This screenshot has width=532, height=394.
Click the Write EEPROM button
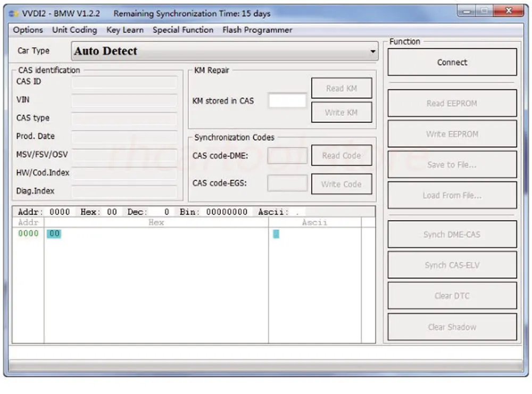coord(452,134)
